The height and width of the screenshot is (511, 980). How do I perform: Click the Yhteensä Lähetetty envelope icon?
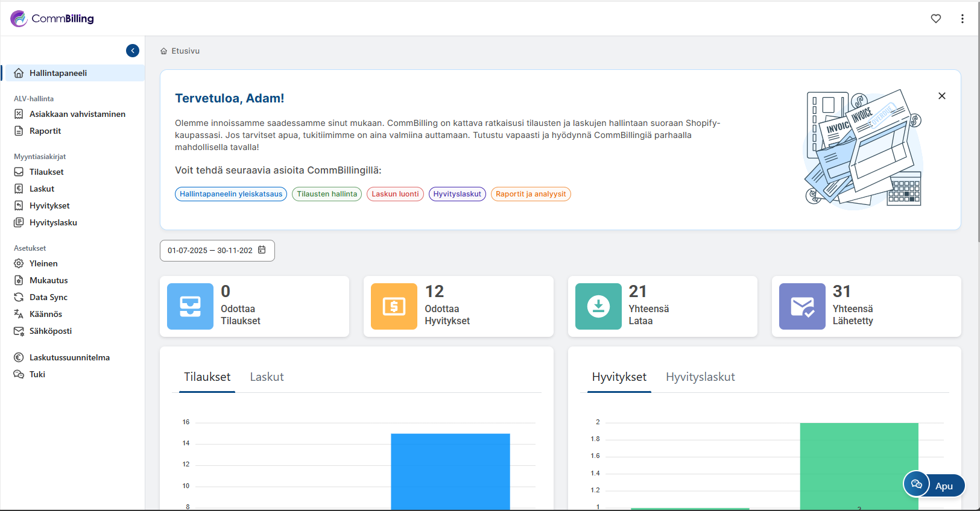point(802,306)
